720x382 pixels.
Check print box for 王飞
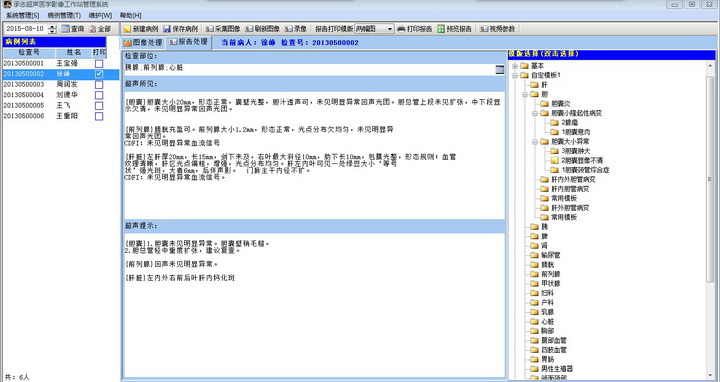tap(99, 106)
